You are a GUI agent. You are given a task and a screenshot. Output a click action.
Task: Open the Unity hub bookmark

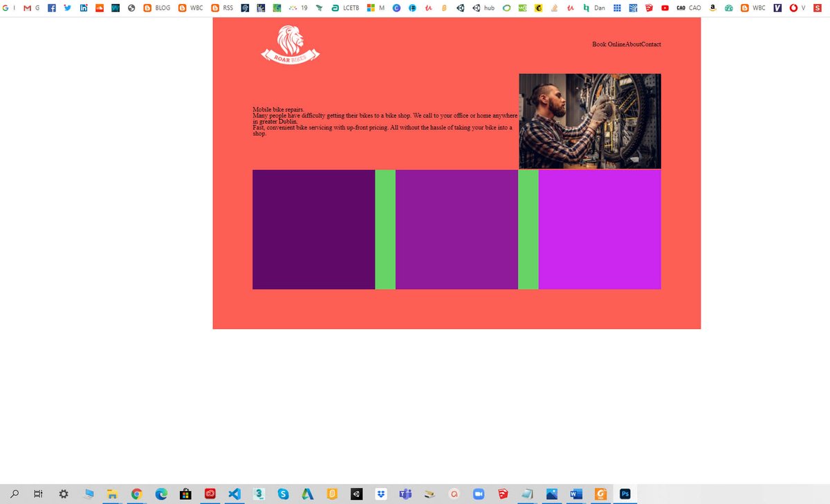483,8
